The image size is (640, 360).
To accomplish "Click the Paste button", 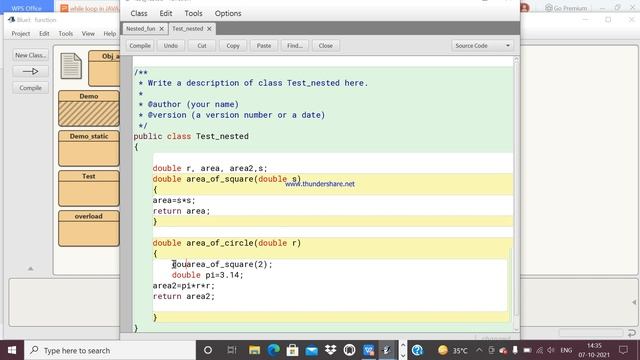I will pos(264,46).
